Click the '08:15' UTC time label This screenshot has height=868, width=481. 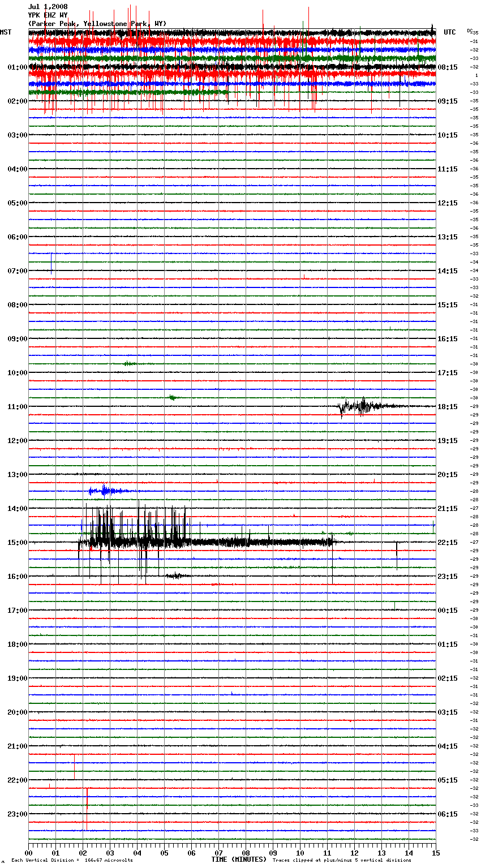pyautogui.click(x=448, y=67)
